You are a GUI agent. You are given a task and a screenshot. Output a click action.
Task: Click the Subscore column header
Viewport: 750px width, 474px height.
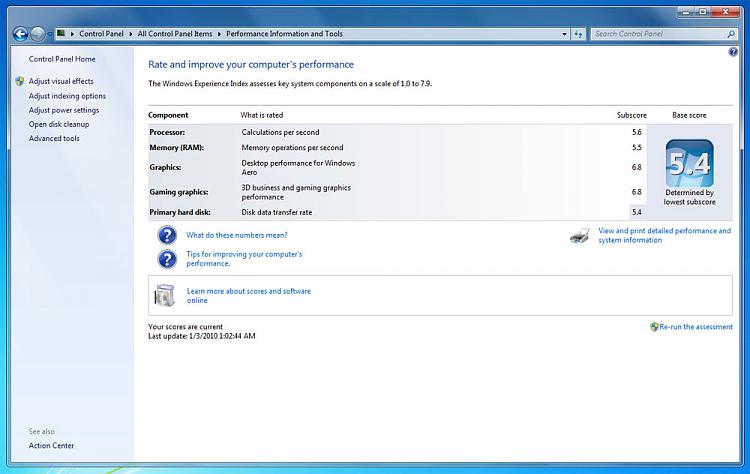pyautogui.click(x=631, y=115)
